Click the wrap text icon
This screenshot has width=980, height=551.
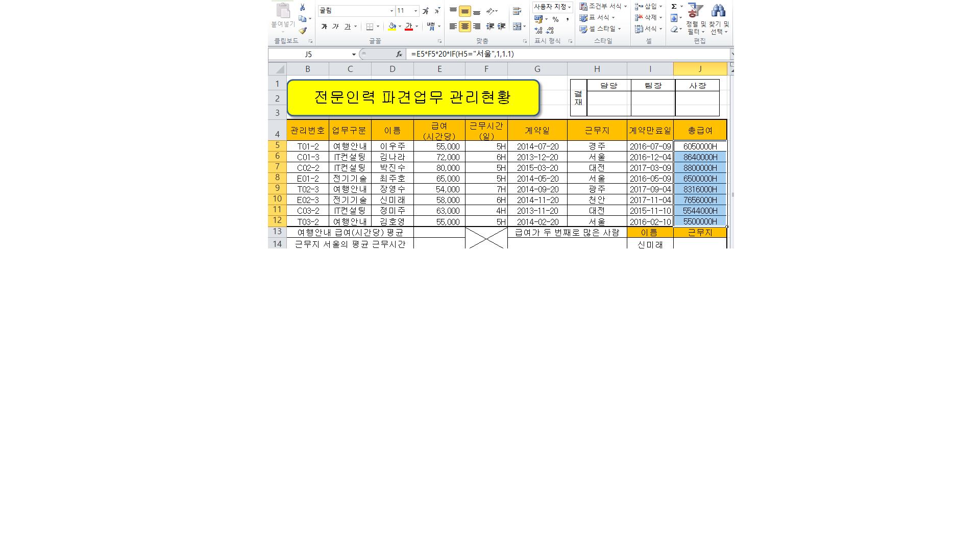point(517,11)
